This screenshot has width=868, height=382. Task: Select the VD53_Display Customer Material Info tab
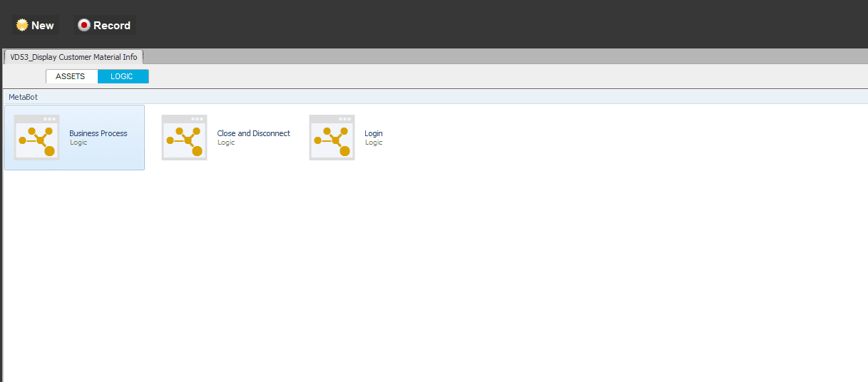click(x=73, y=57)
